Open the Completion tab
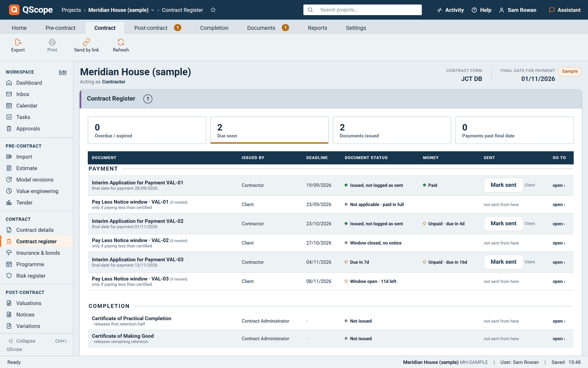The height and width of the screenshot is (368, 588). click(214, 28)
